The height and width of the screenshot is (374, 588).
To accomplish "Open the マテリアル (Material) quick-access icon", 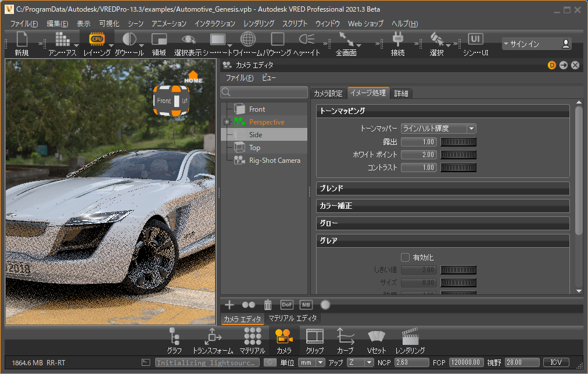I will [x=252, y=337].
